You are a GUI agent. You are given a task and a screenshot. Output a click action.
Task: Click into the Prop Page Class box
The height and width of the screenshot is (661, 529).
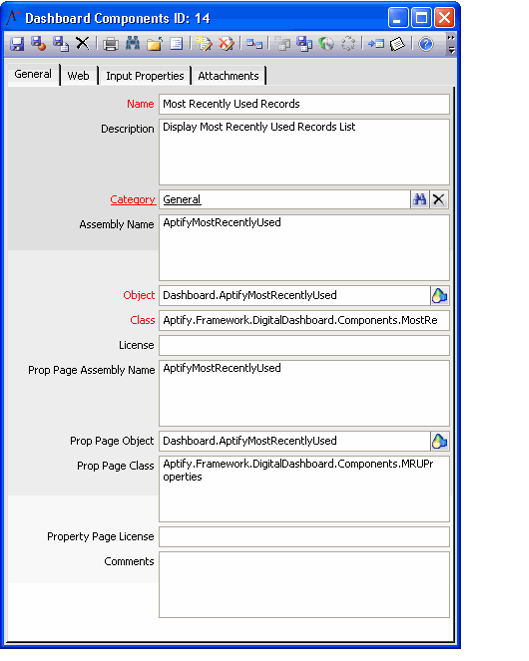pos(304,489)
